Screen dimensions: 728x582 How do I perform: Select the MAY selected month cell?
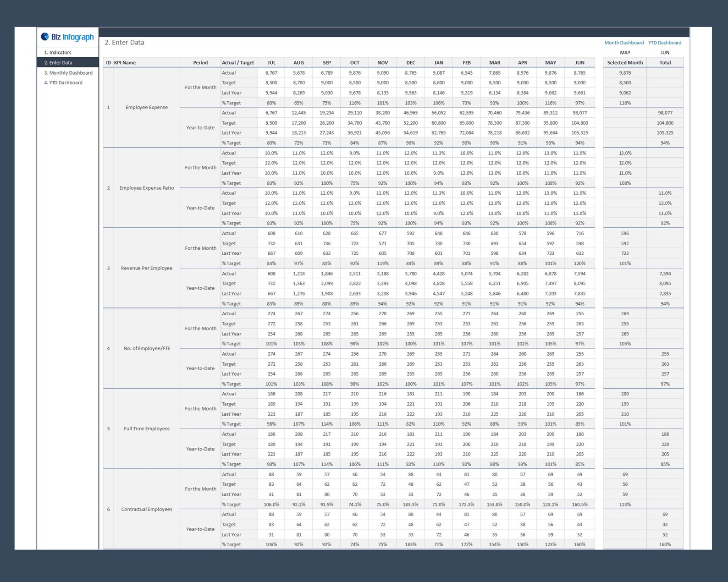[x=625, y=52]
